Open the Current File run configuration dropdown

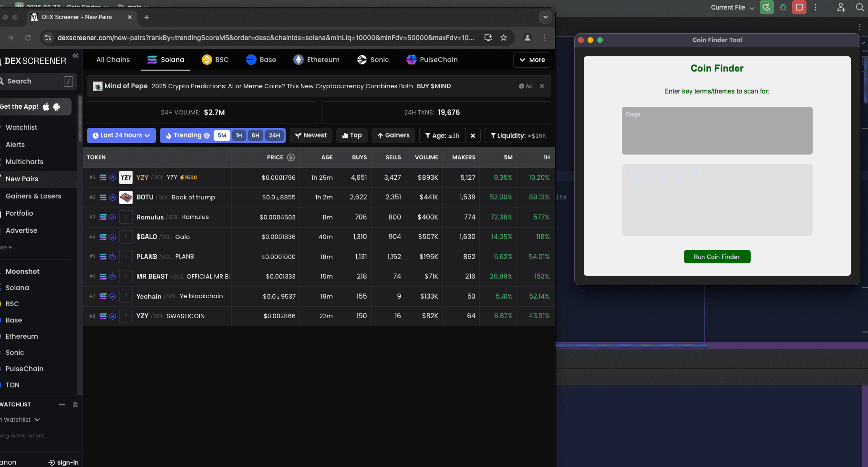pos(733,8)
